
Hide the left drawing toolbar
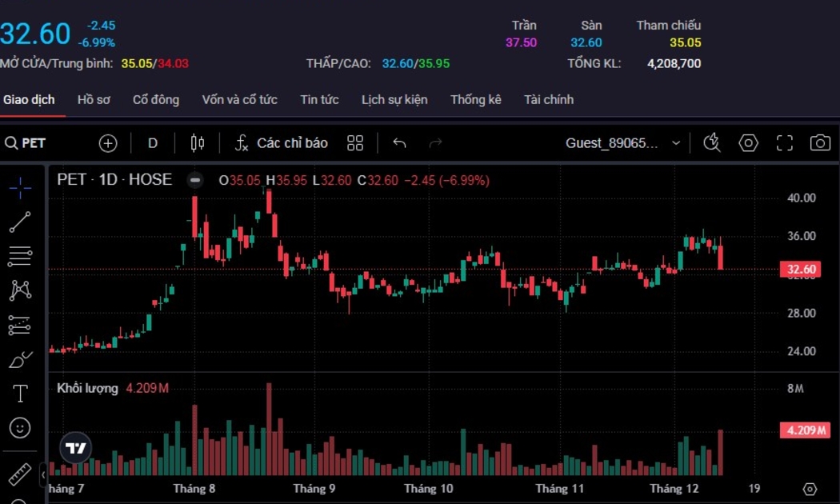43,475
